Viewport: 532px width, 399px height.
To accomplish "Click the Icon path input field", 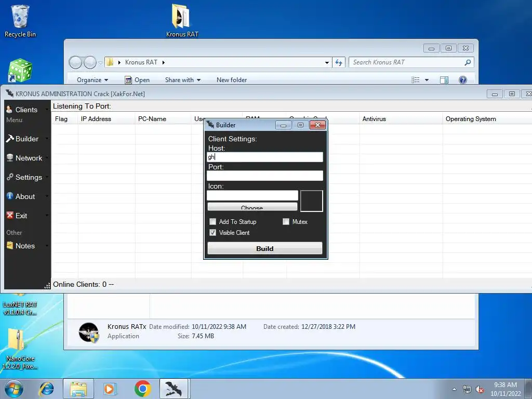I will (x=252, y=195).
